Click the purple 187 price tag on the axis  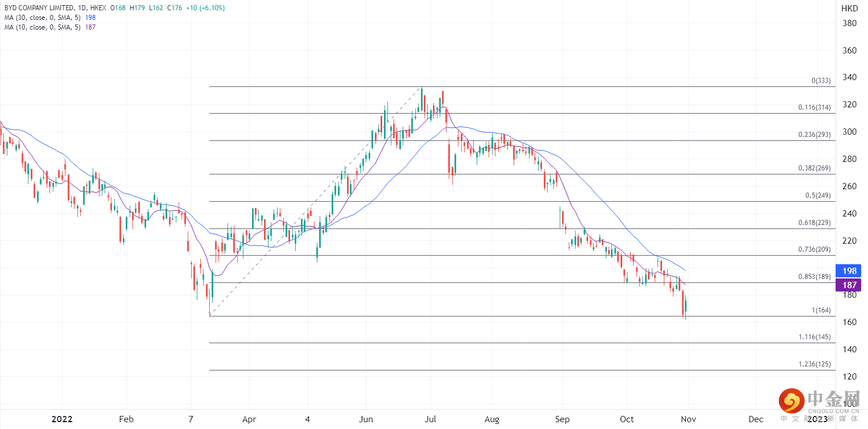pyautogui.click(x=848, y=285)
